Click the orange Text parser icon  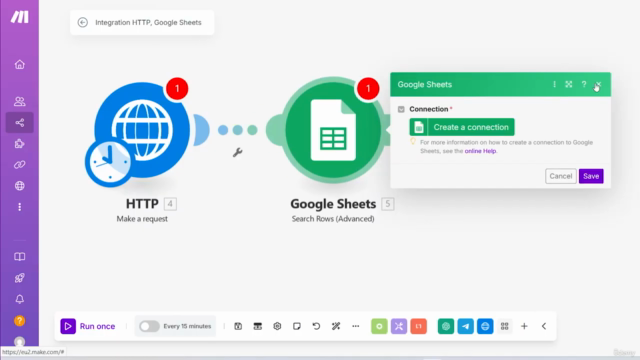click(418, 326)
